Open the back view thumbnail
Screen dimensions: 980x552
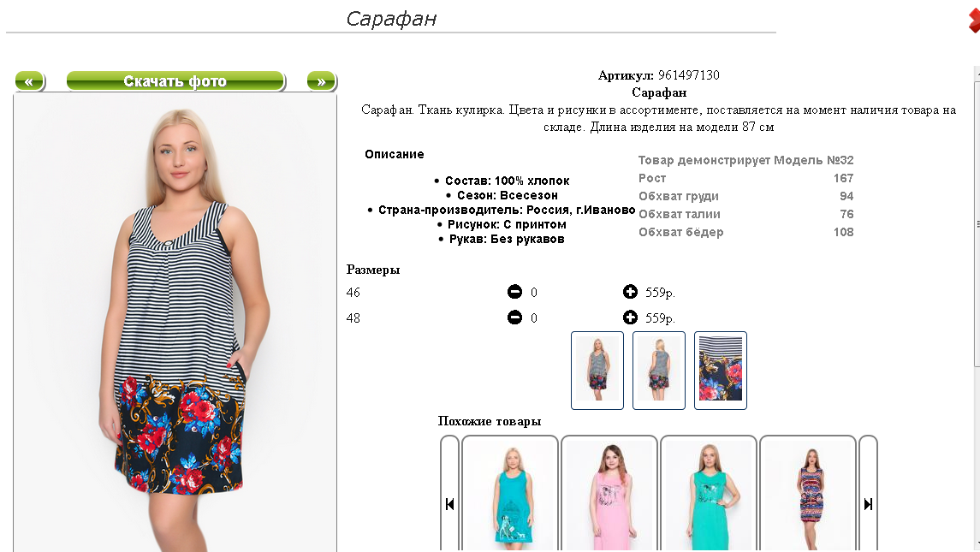(x=659, y=371)
